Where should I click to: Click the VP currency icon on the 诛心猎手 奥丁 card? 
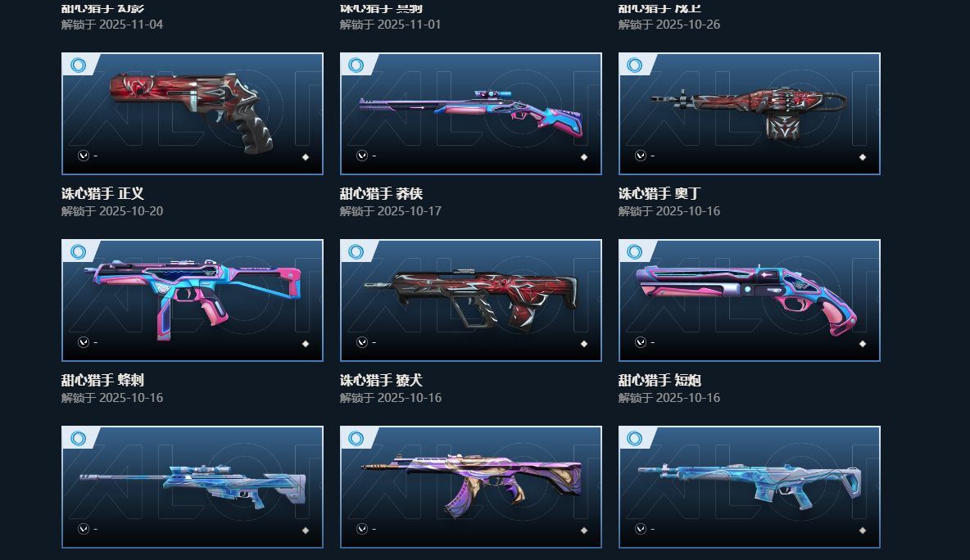[641, 156]
